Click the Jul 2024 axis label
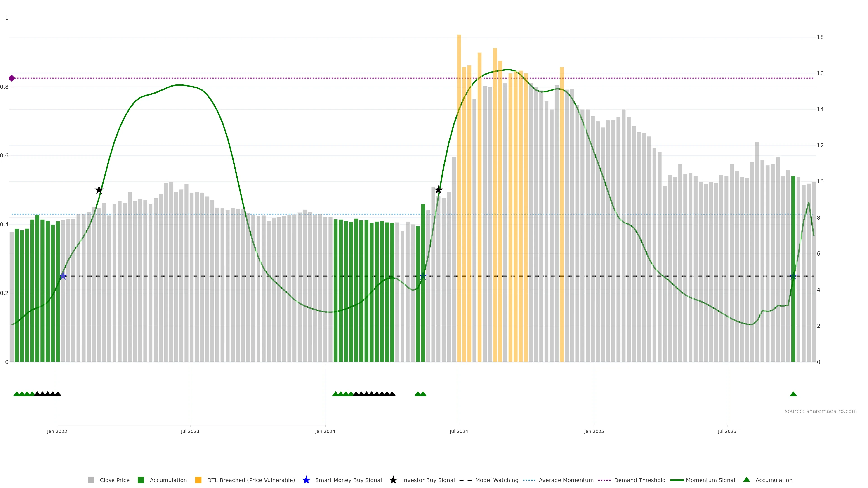The image size is (868, 488). 459,431
